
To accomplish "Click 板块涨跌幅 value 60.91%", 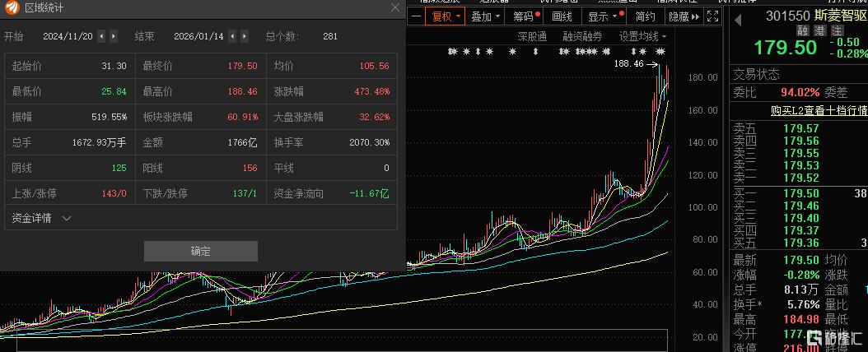I will (242, 117).
